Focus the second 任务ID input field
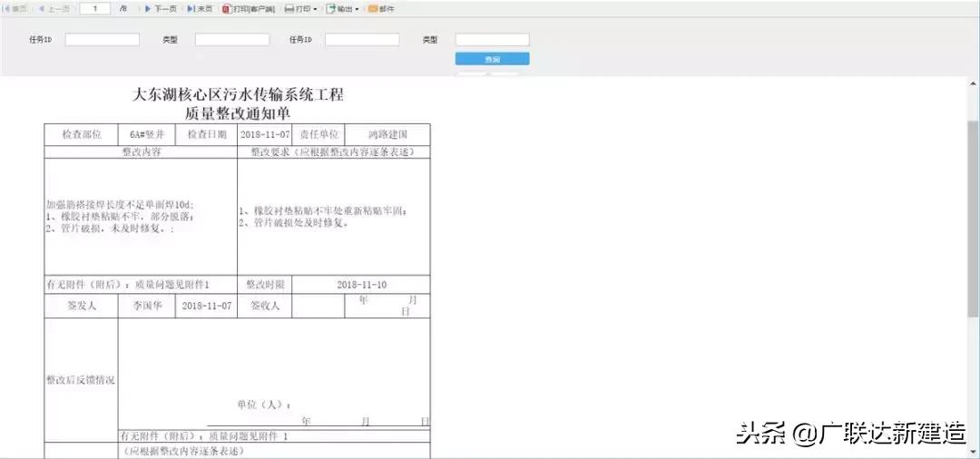 (362, 39)
